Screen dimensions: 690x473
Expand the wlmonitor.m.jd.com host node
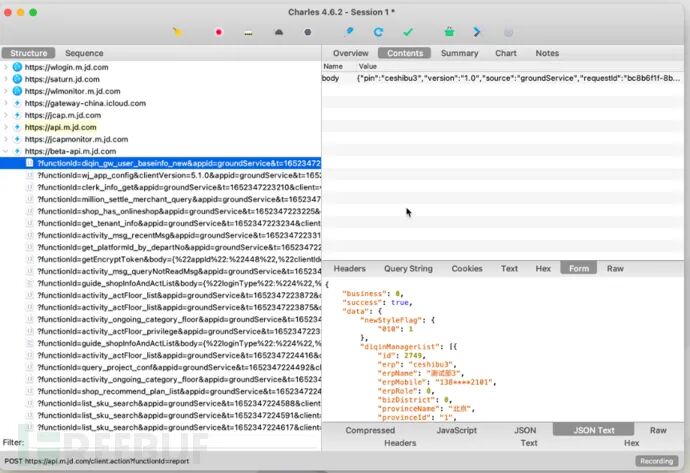6,91
